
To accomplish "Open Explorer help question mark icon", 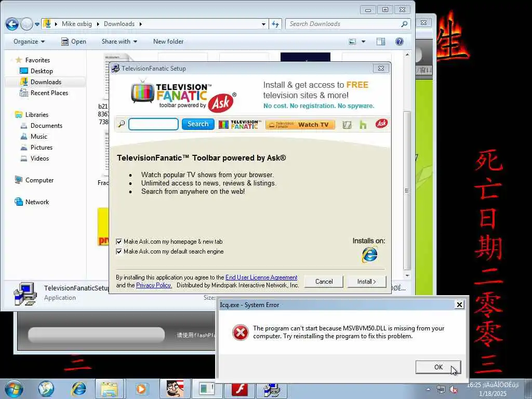I will point(400,42).
